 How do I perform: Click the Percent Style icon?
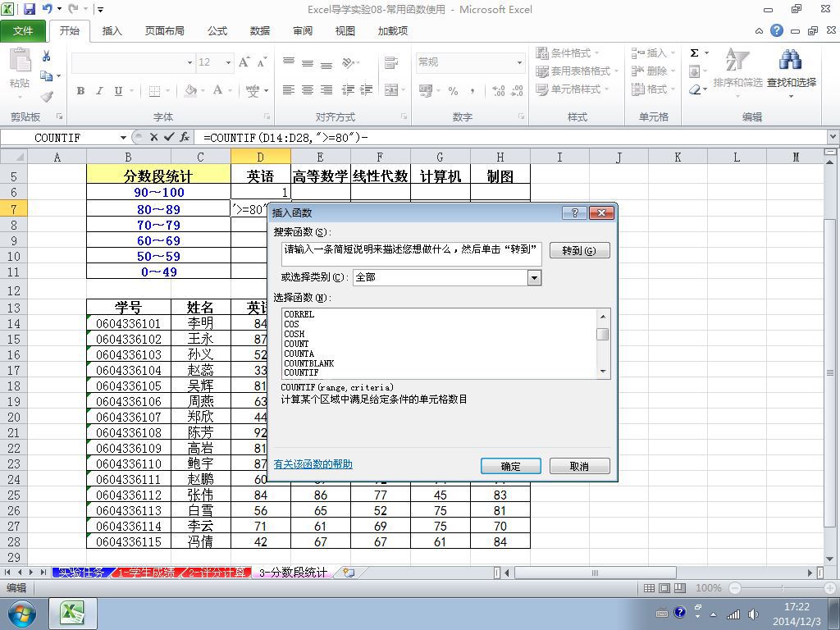coord(453,91)
